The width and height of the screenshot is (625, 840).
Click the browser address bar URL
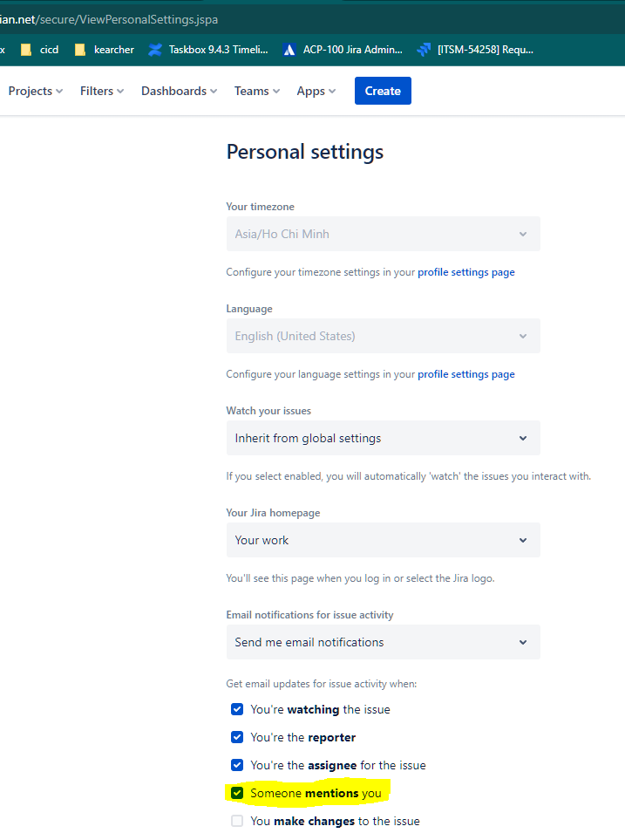click(x=109, y=20)
